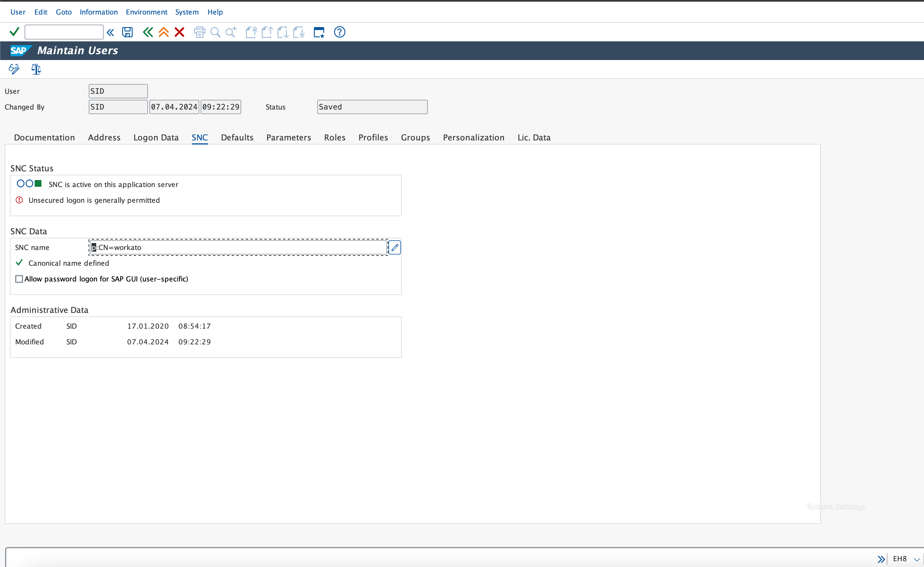Screen dimensions: 924x567
Task: Open the Environment menu
Action: click(x=146, y=12)
